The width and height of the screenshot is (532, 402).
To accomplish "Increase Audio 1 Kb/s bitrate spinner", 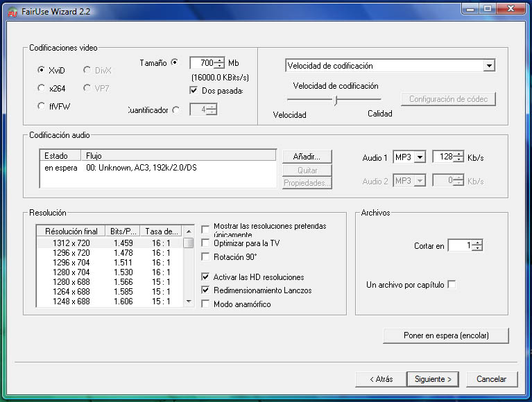I will [458, 154].
